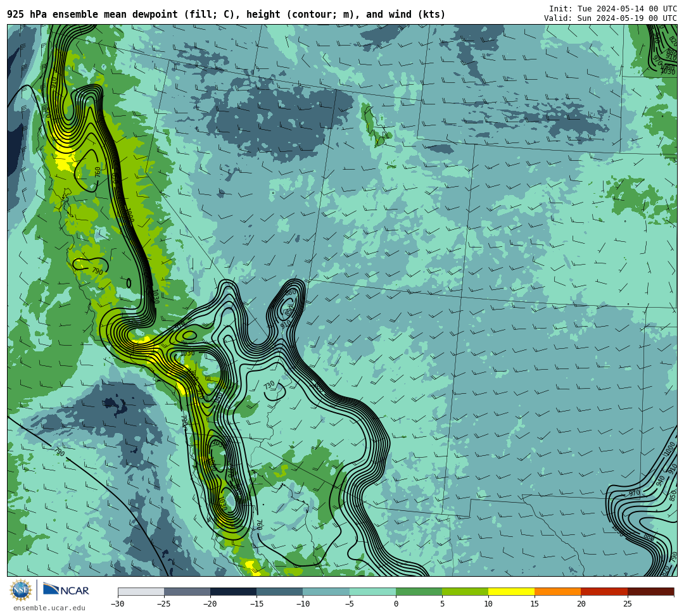This screenshot has height=616, width=684.
Task: Click the red 20 to 25 swatch
Action: [x=604, y=591]
